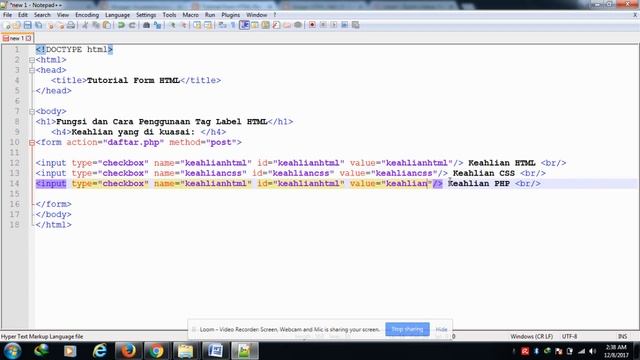
Task: Toggle the INS insert mode indicator
Action: tap(622, 337)
